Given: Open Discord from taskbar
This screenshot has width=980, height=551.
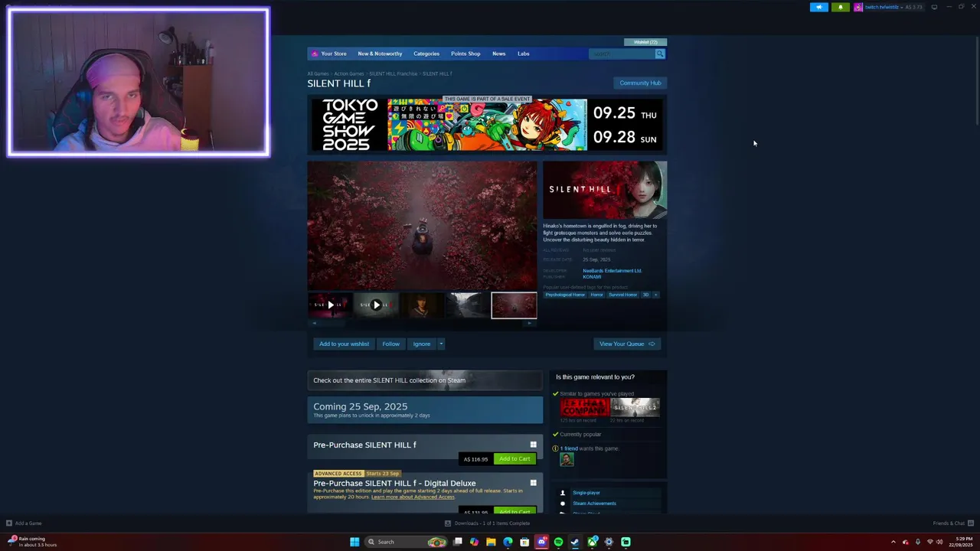Looking at the screenshot, I should 541,542.
